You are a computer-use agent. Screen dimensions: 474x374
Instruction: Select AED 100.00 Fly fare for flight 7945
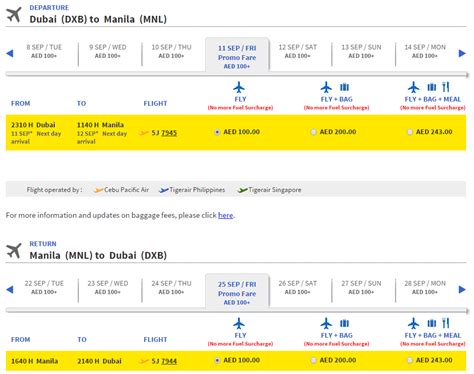(x=217, y=132)
